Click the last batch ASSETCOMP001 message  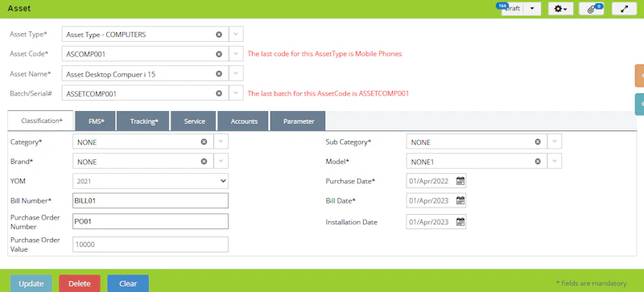pyautogui.click(x=328, y=93)
